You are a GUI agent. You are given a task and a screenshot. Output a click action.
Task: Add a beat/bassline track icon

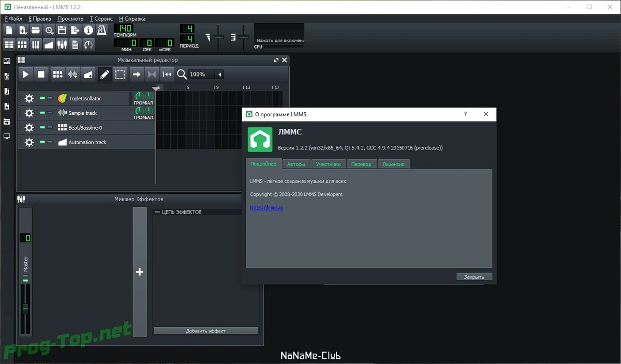(57, 74)
